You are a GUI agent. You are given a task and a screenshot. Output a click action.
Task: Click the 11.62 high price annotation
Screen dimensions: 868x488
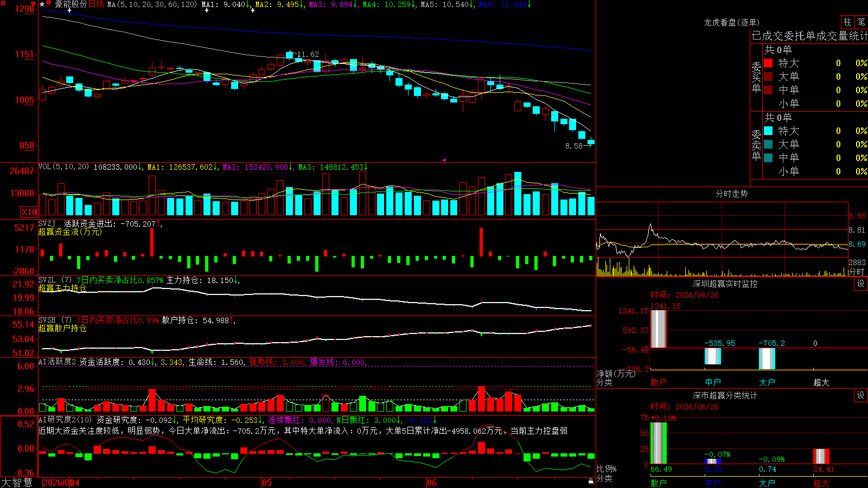click(308, 54)
